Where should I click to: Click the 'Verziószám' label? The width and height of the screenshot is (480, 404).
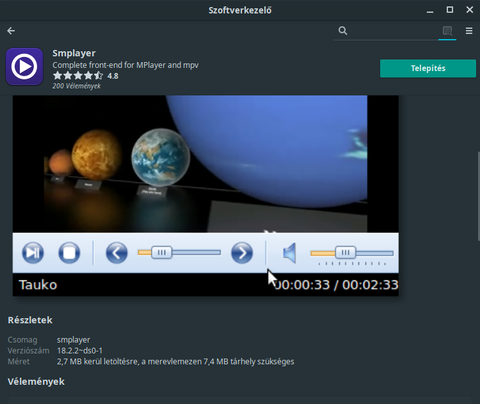pyautogui.click(x=28, y=351)
